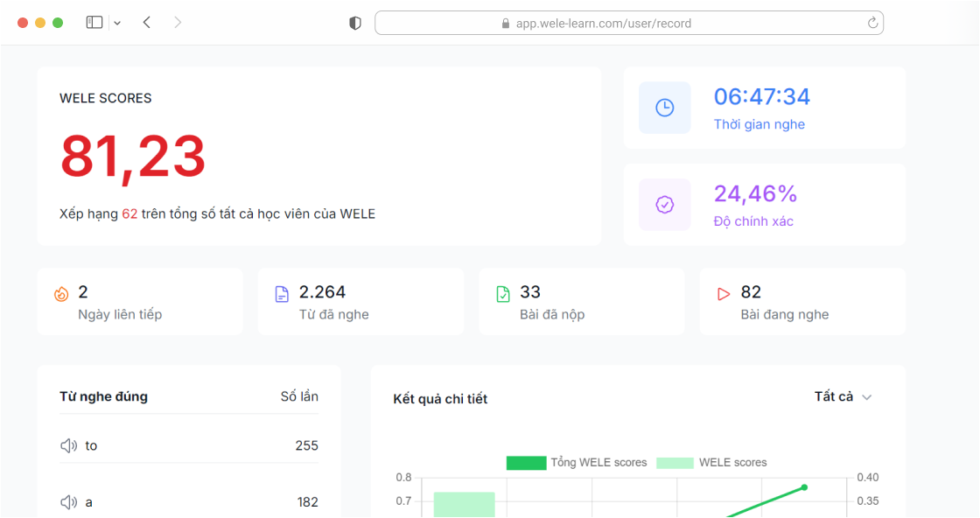
Task: Click the ranking number 62
Action: [129, 214]
